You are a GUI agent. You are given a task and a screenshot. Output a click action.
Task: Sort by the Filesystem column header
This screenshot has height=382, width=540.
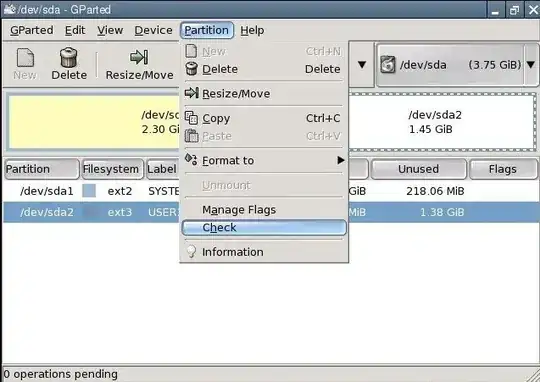coord(112,169)
